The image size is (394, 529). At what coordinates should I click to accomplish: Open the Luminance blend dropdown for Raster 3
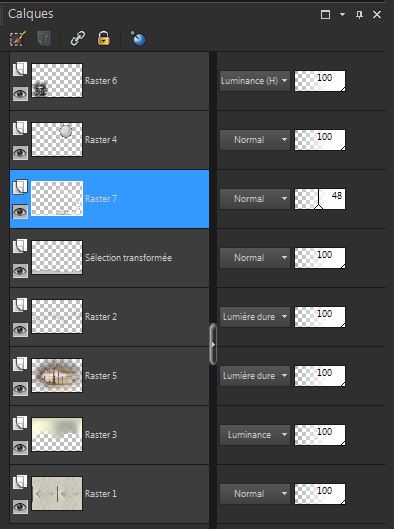point(255,435)
